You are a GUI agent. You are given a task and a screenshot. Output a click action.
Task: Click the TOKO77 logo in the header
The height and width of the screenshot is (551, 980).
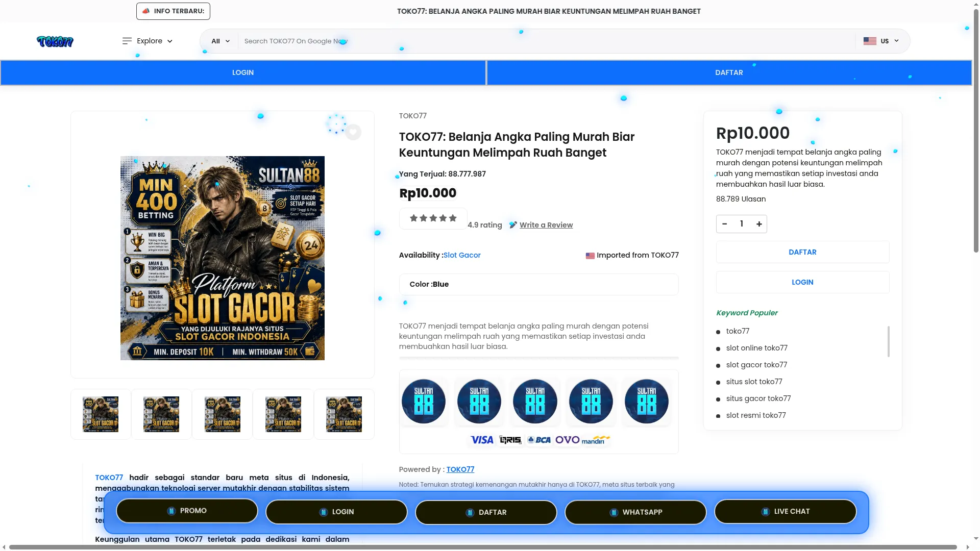coord(55,41)
